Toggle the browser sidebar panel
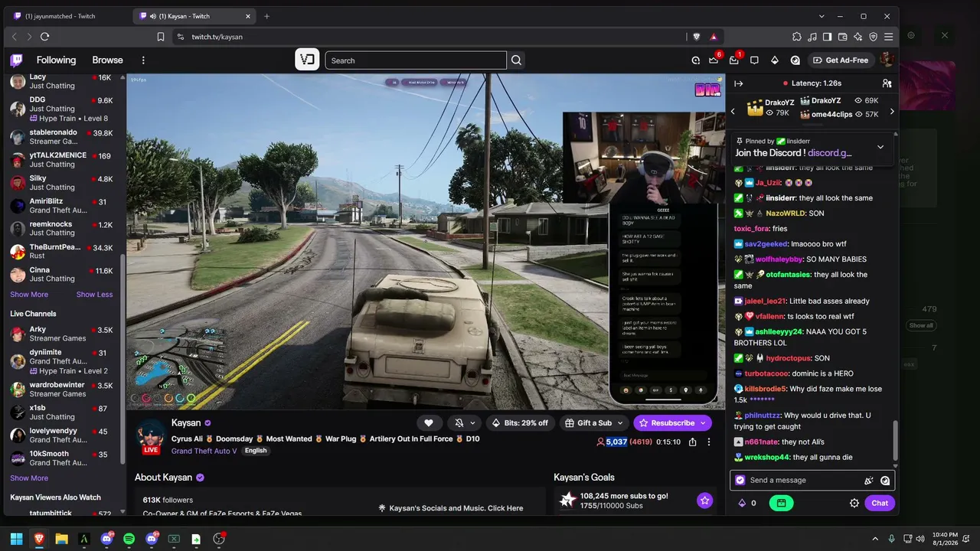This screenshot has height=551, width=980. coord(828,37)
